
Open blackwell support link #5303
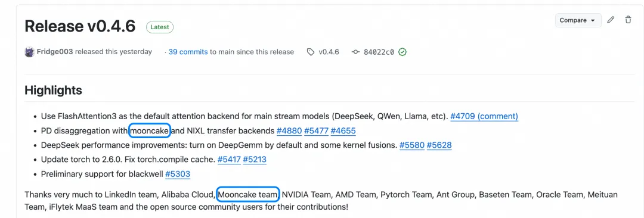[178, 174]
